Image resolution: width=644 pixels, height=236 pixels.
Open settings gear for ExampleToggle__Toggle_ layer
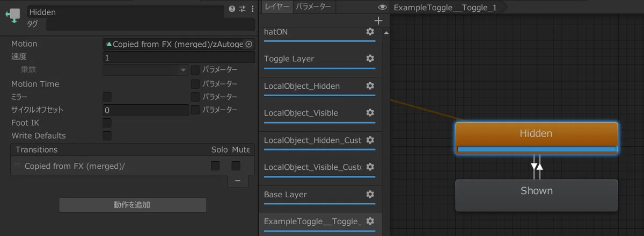[x=370, y=221]
